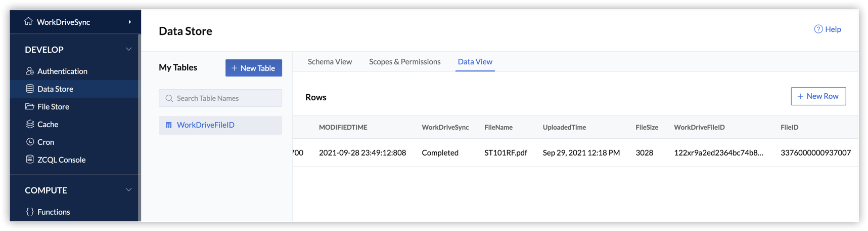Click the Cron clock icon
The width and height of the screenshot is (868, 231).
[30, 142]
